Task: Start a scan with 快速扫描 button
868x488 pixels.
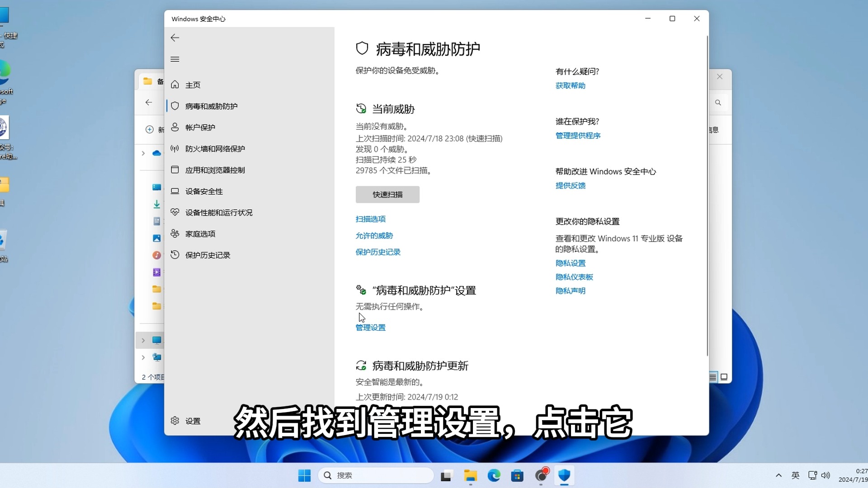Action: coord(387,194)
